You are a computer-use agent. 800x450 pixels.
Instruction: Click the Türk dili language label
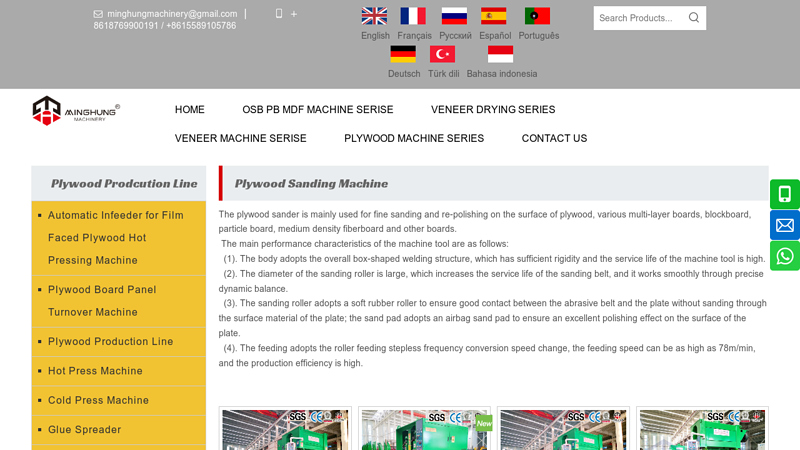443,74
